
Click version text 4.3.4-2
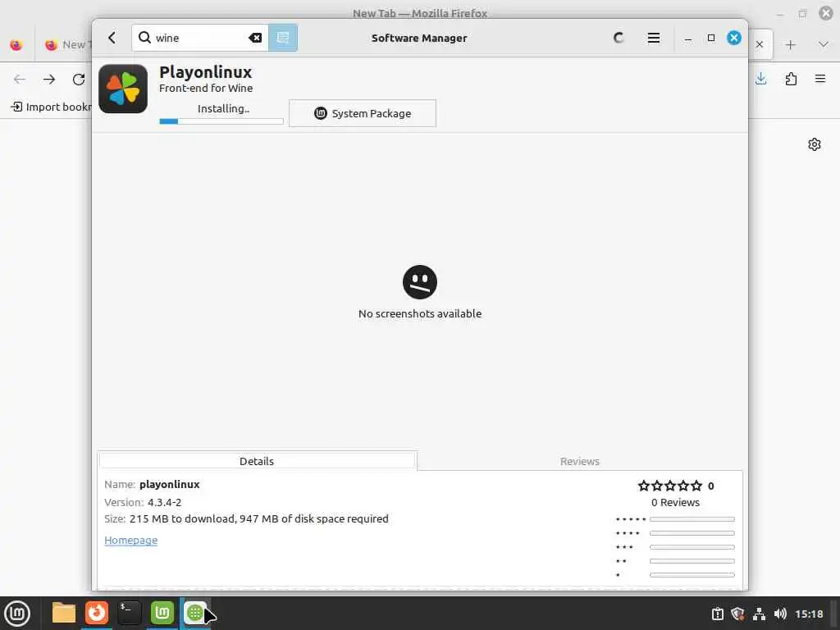point(164,503)
